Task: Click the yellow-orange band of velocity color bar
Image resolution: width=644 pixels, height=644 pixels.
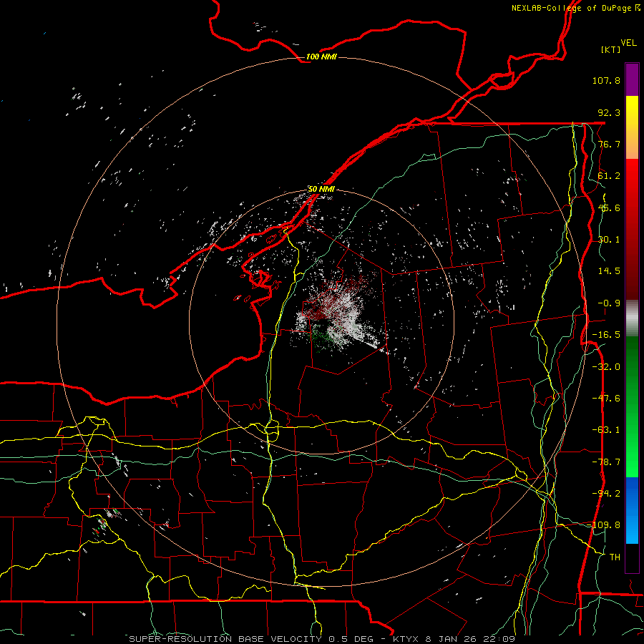Action: pos(632,127)
